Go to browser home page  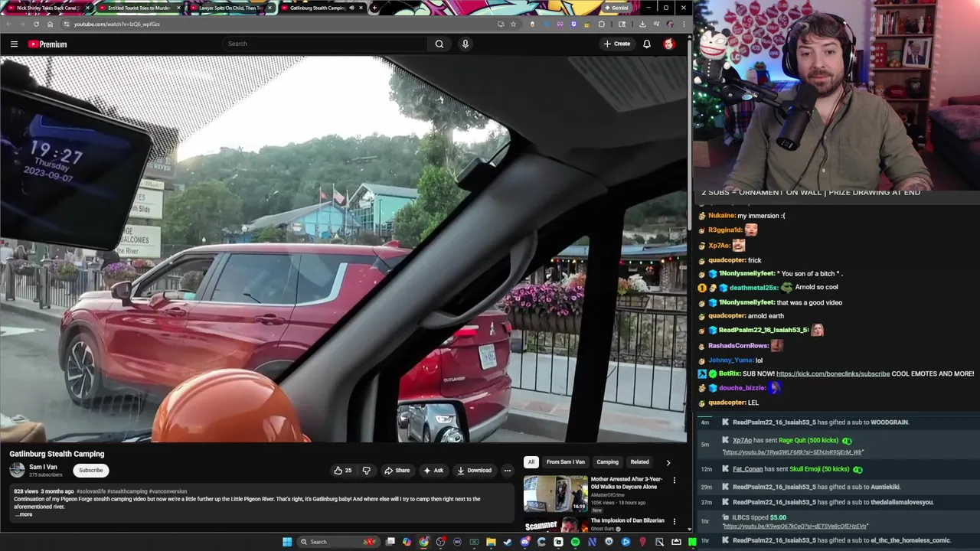pos(50,24)
